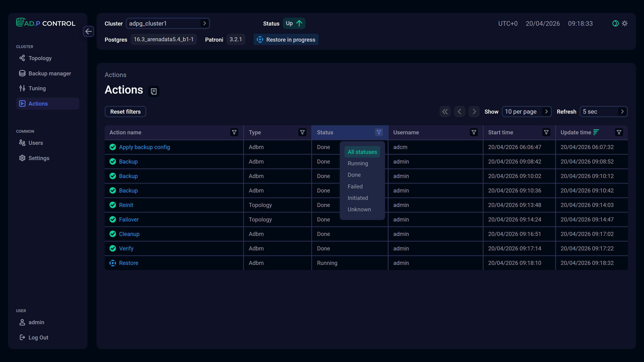Switch to the dark theme moon toggle
The height and width of the screenshot is (362, 644).
[x=615, y=24]
